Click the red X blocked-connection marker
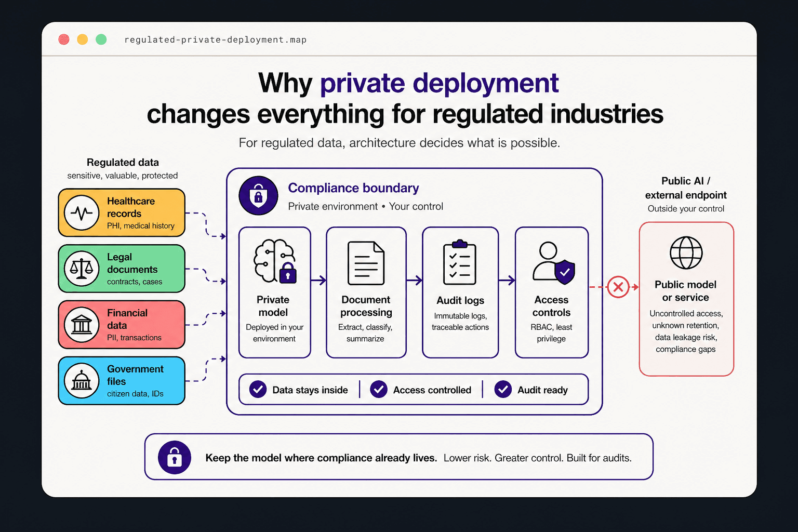 coord(618,287)
